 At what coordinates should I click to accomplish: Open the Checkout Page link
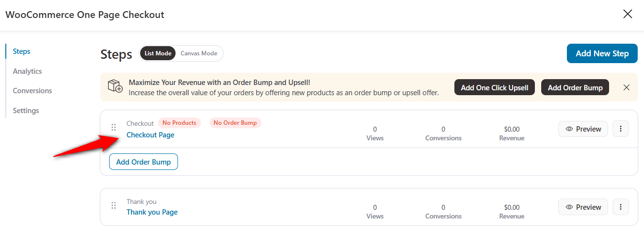(x=150, y=134)
